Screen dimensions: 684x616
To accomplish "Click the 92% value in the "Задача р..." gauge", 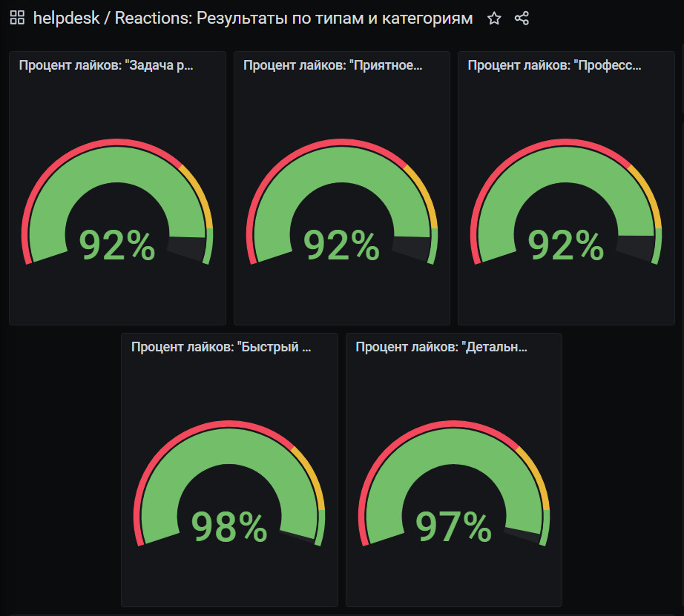I will pos(117,245).
